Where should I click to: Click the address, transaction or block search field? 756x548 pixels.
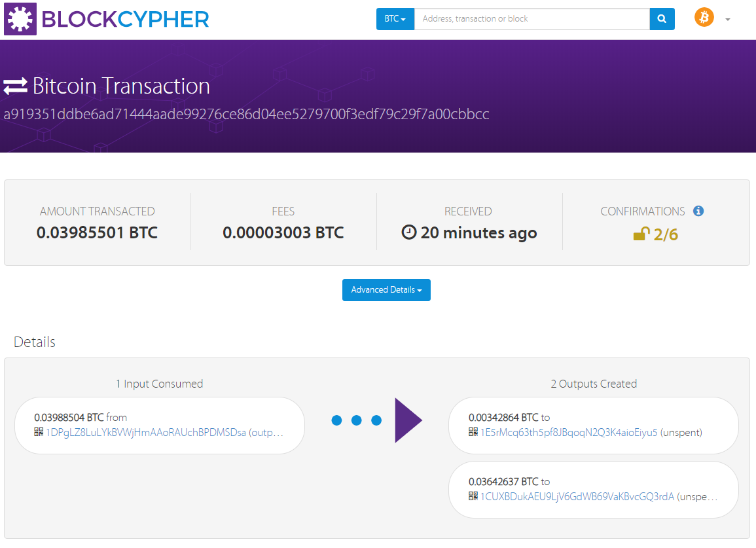531,19
